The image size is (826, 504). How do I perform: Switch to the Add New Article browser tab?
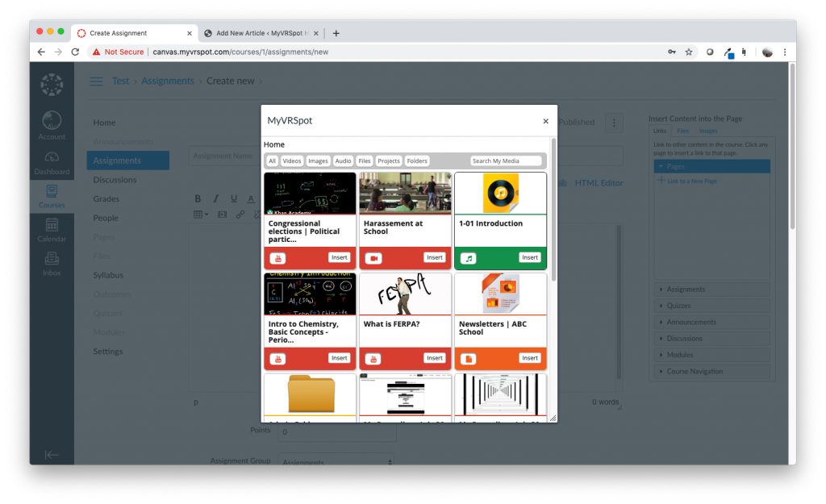[262, 33]
